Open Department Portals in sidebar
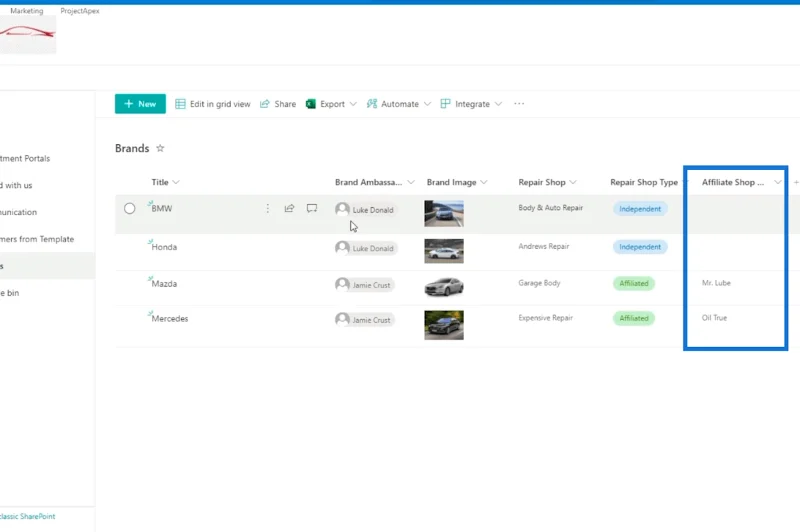 [x=25, y=159]
